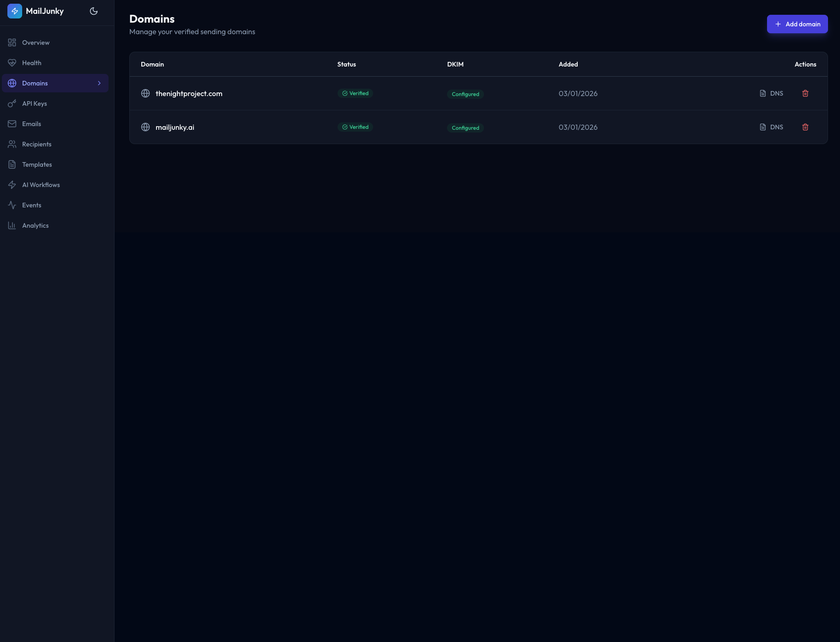Switch to the Overview section
This screenshot has height=642, width=840.
36,42
